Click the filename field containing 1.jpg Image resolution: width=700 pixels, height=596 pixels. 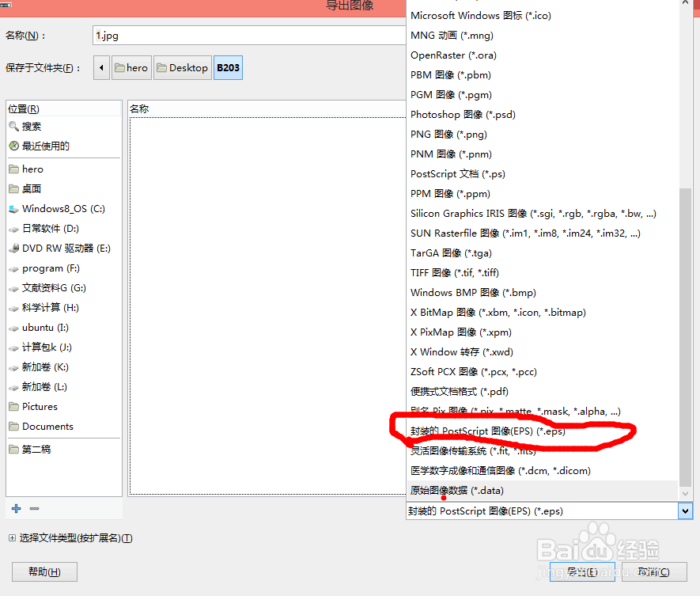pyautogui.click(x=237, y=35)
